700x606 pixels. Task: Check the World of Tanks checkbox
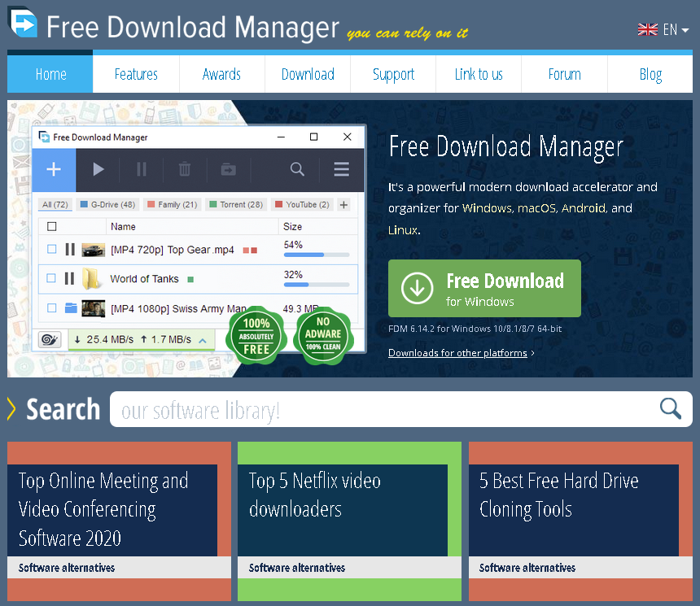(51, 278)
